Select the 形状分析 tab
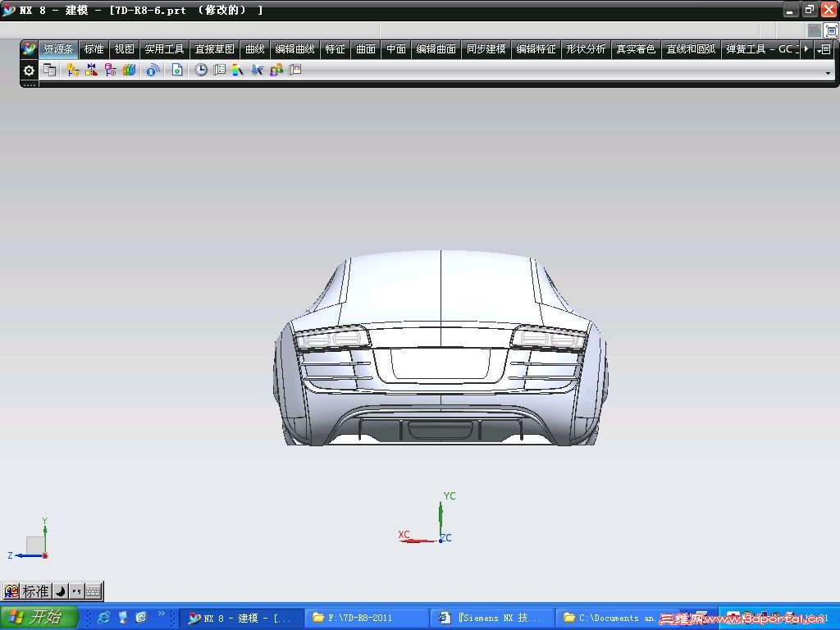Image resolution: width=840 pixels, height=630 pixels. tap(586, 49)
